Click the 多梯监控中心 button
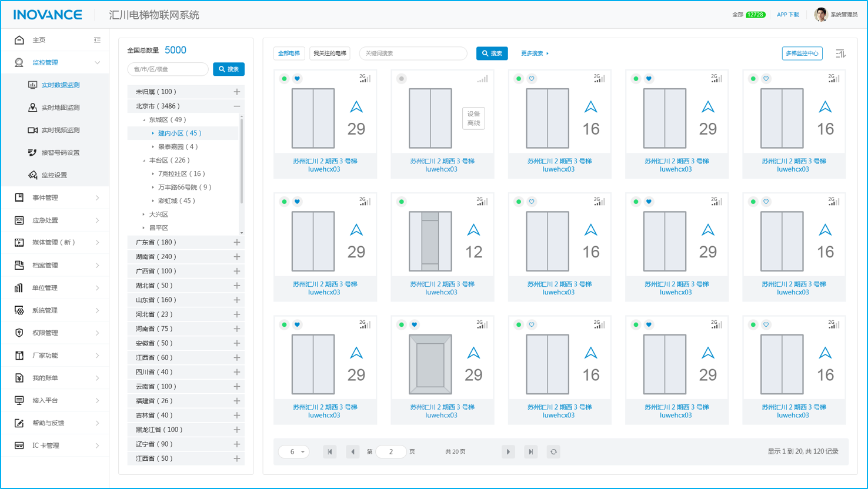 coord(802,53)
